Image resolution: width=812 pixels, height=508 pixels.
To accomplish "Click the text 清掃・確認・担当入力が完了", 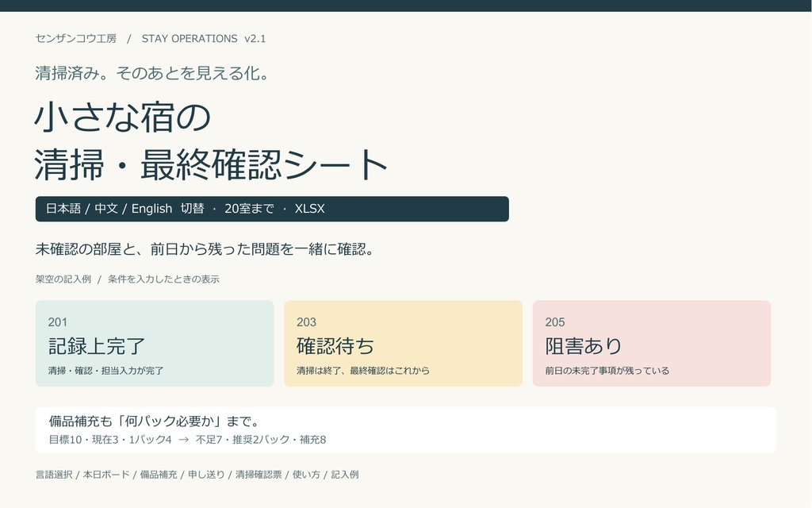I will pos(105,371).
